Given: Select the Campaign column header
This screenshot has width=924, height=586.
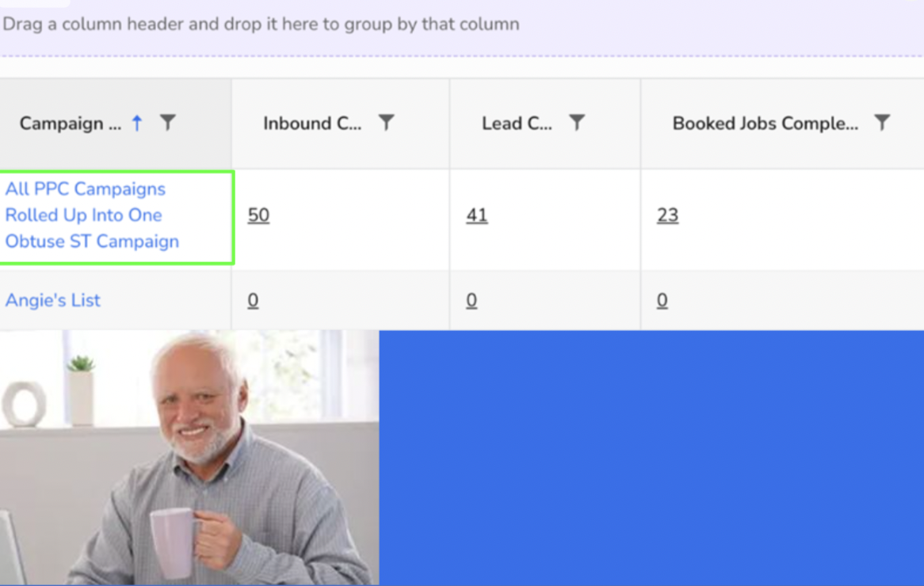Looking at the screenshot, I should (71, 124).
